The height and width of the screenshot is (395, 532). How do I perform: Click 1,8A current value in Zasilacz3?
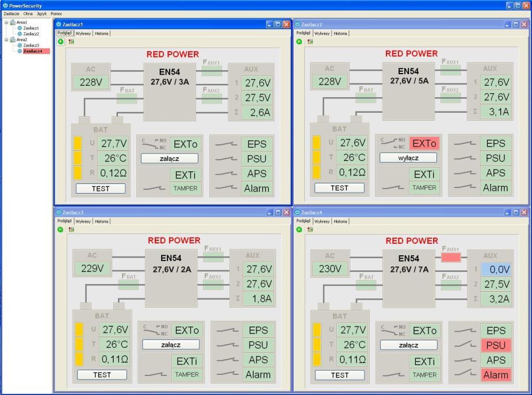click(259, 298)
